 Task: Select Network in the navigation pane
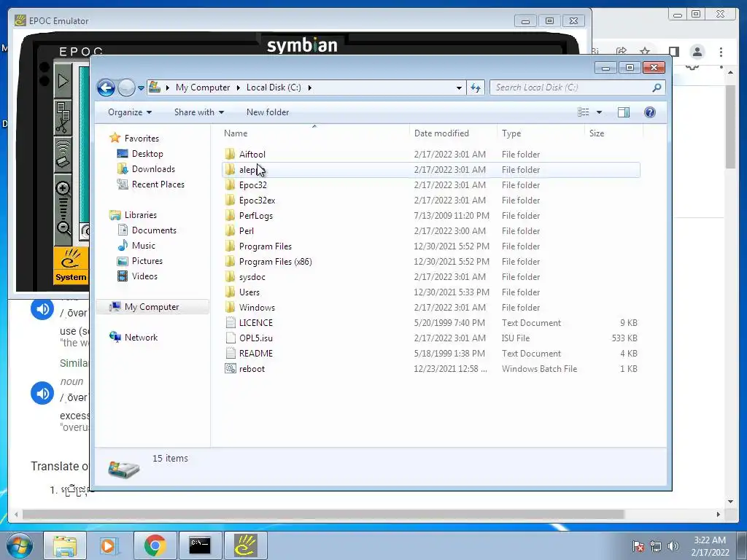(x=141, y=338)
